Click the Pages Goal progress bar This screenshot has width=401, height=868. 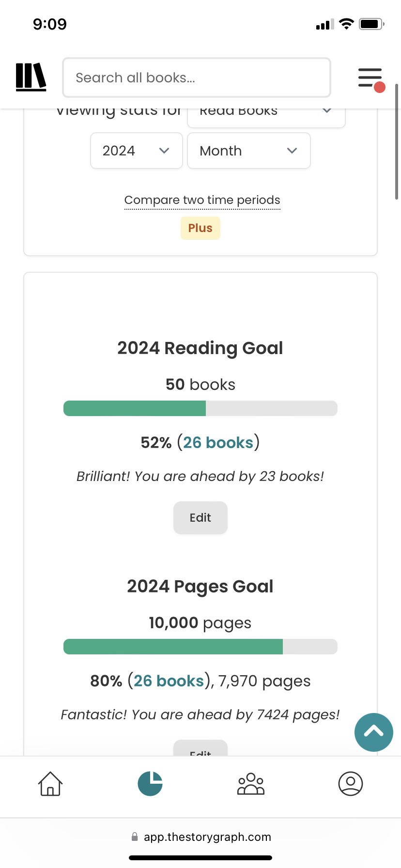tap(200, 647)
